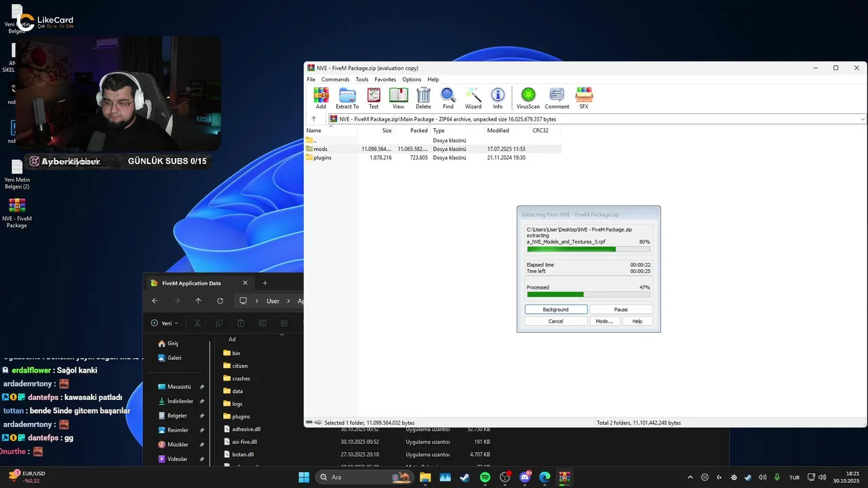Screen dimensions: 868x488
Task: Open the Tools menu
Action: (362, 79)
